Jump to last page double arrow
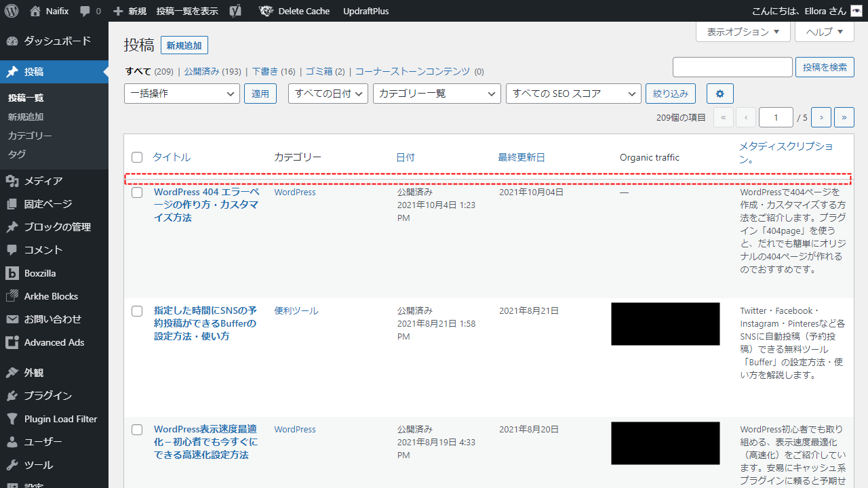Screen dimensions: 868x488 click(844, 117)
